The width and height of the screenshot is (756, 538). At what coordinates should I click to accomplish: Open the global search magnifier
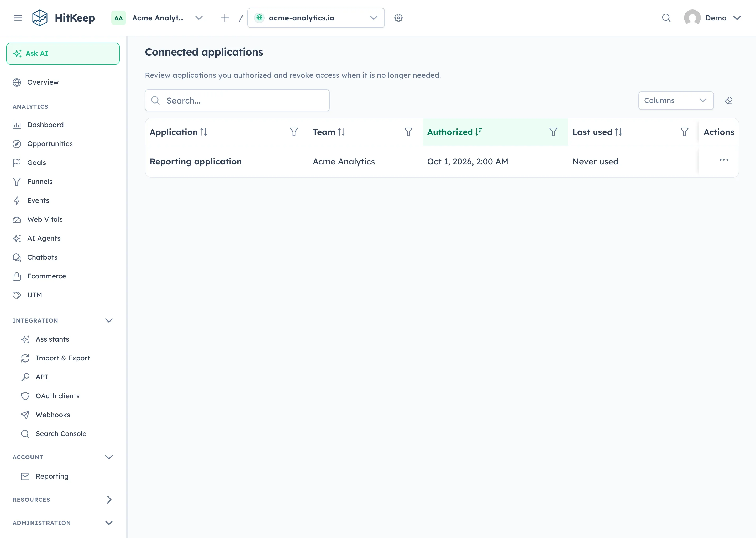click(666, 18)
